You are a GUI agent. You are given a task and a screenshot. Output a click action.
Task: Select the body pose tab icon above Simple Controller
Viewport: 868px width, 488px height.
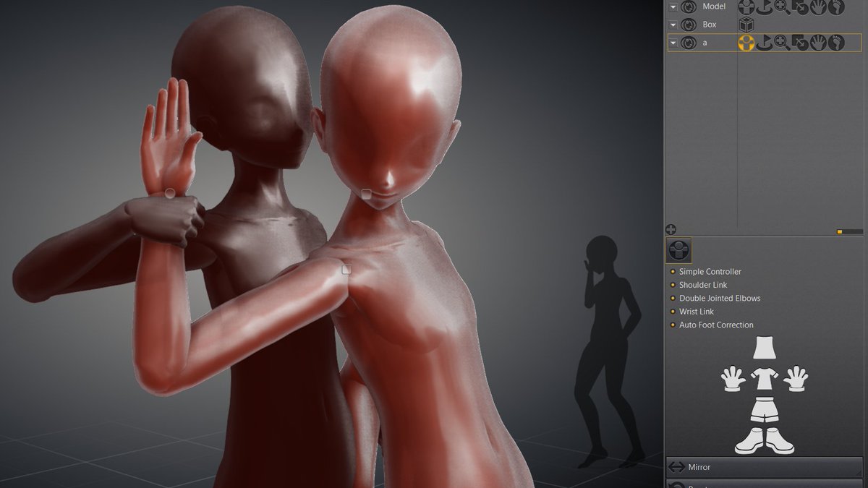678,250
